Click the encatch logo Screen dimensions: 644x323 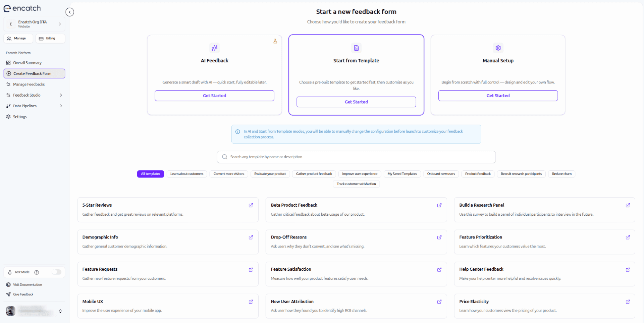click(x=22, y=8)
